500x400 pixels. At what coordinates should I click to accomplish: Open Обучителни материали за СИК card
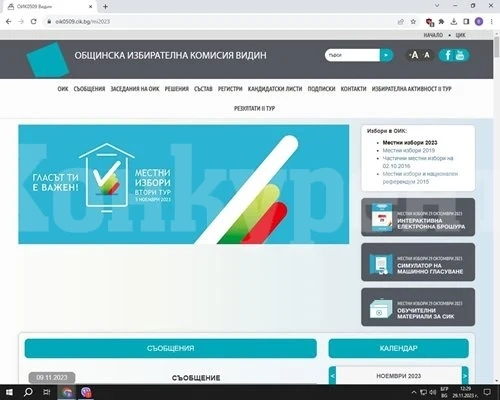pyautogui.click(x=418, y=307)
